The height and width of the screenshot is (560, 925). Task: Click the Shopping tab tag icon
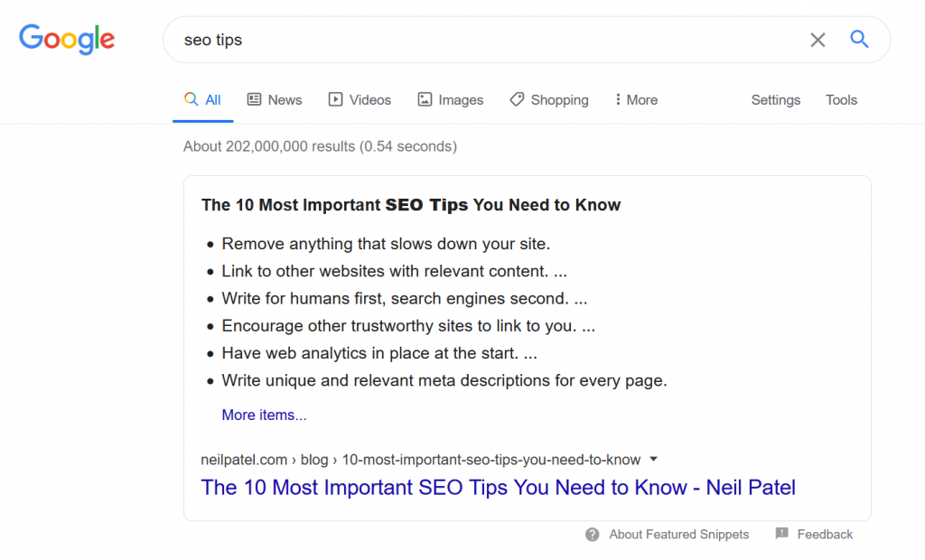517,99
